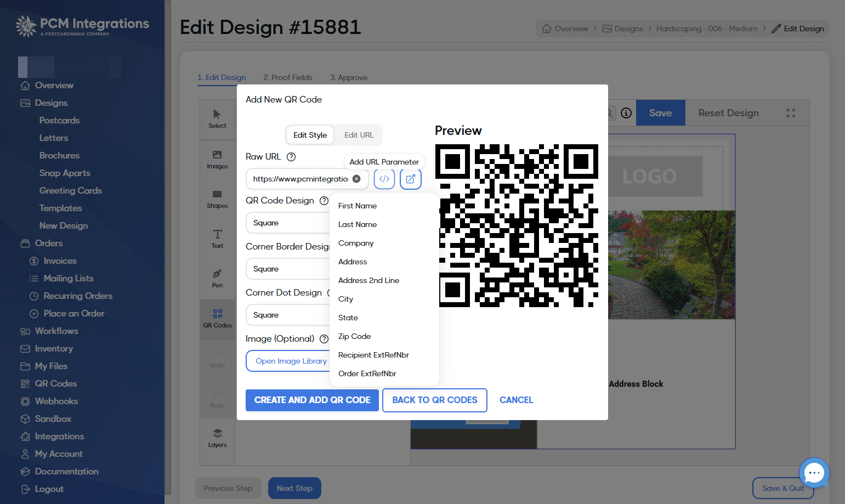Click the Raw URL help icon

[x=291, y=157]
